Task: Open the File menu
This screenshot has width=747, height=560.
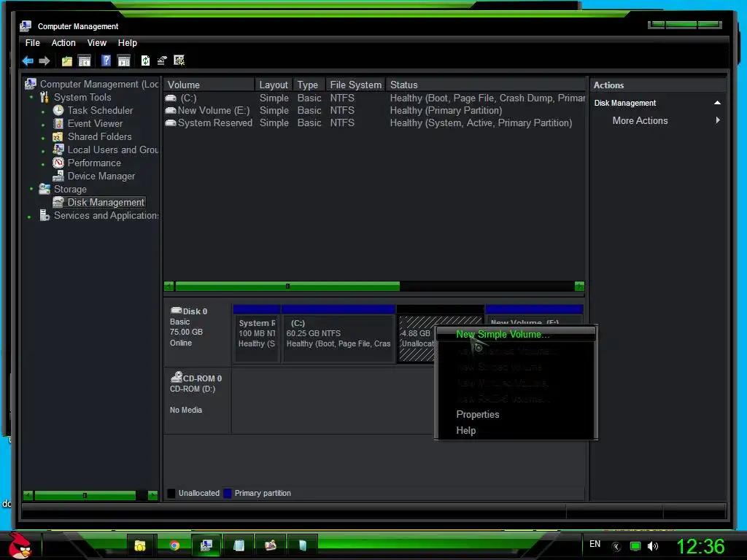Action: (x=32, y=43)
